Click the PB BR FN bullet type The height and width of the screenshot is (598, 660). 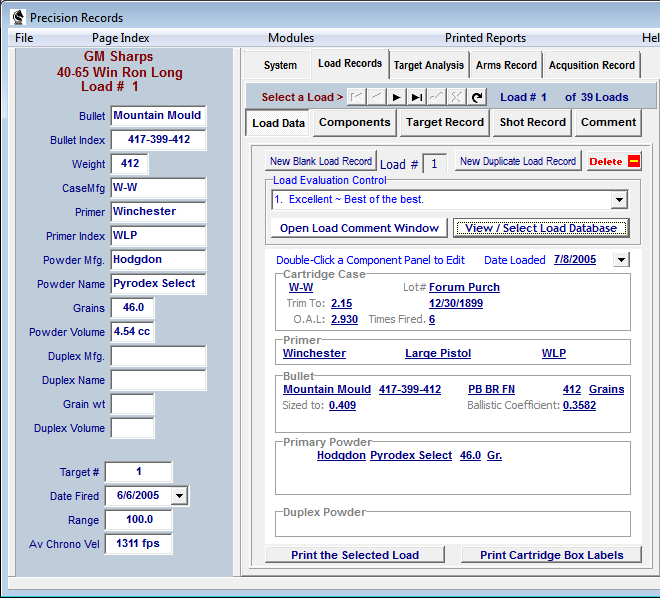click(491, 390)
